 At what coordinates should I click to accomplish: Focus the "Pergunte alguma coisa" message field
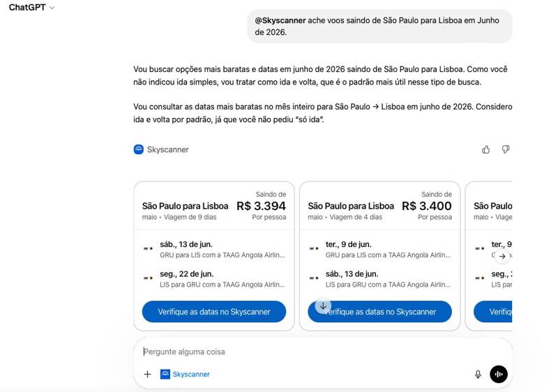point(307,352)
